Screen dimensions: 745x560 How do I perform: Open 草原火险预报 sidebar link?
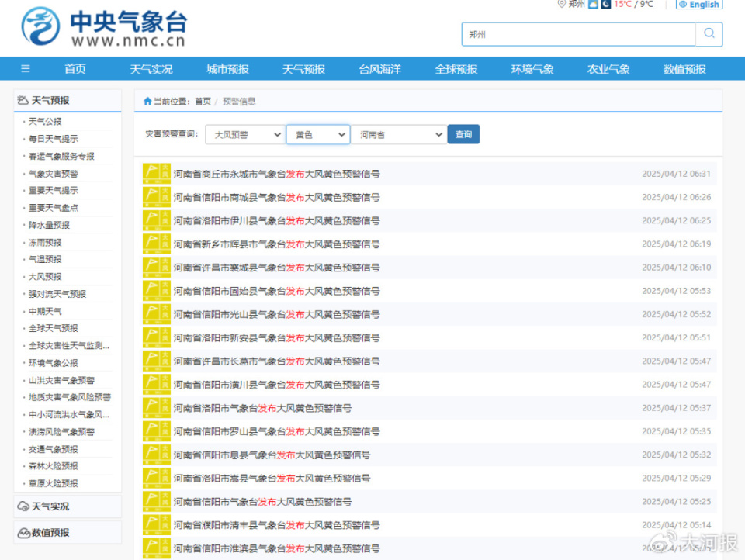(x=54, y=483)
